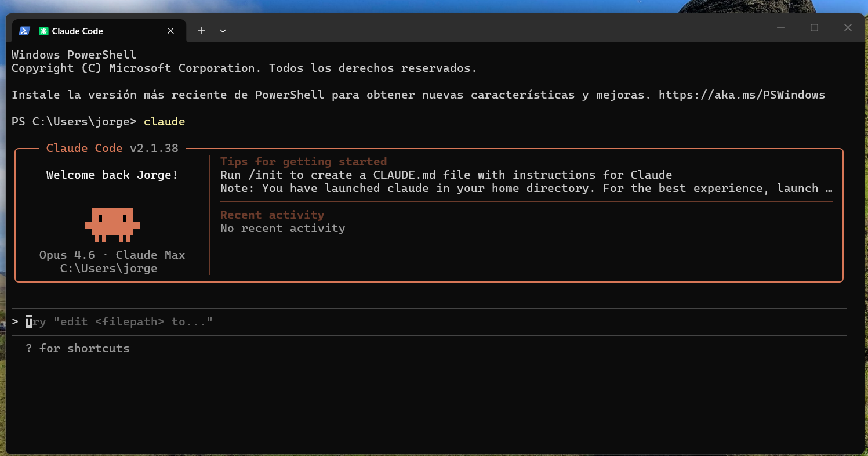This screenshot has height=456, width=868.
Task: Click the 'Claude Code v2.1.38' box title
Action: [x=112, y=148]
